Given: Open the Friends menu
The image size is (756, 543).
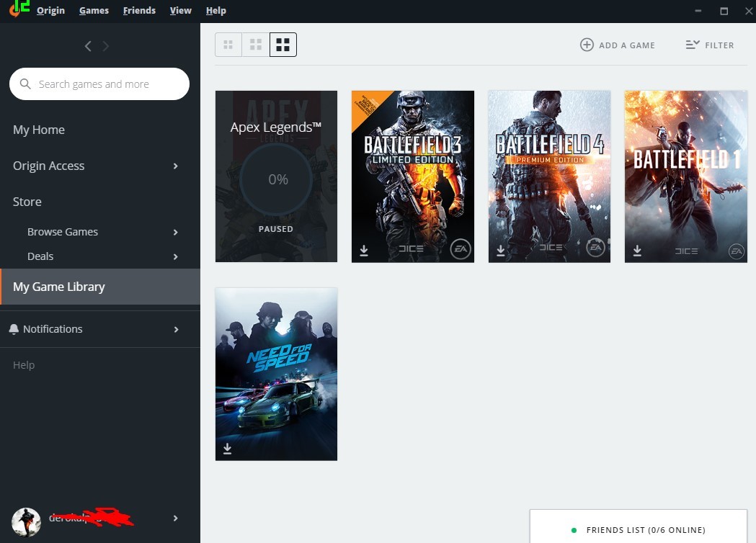Looking at the screenshot, I should 139,11.
